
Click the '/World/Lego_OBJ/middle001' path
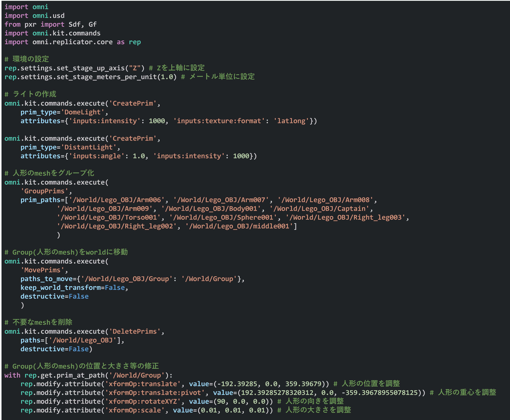(239, 226)
